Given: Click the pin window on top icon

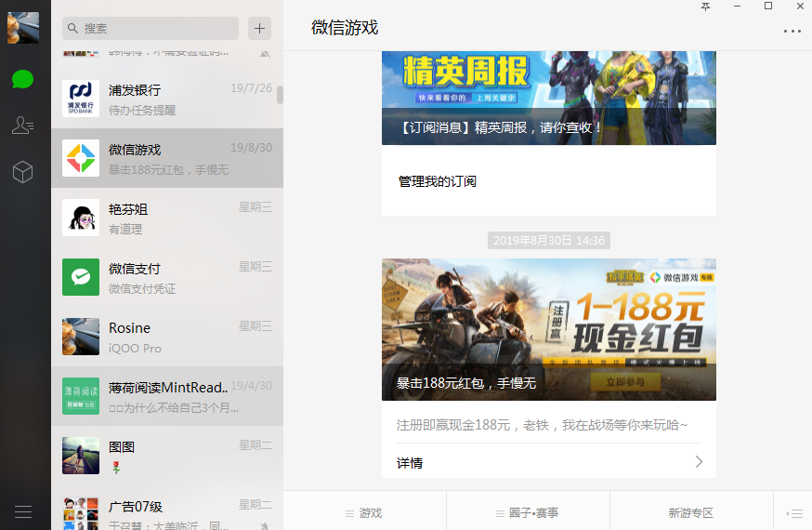Looking at the screenshot, I should 705,7.
